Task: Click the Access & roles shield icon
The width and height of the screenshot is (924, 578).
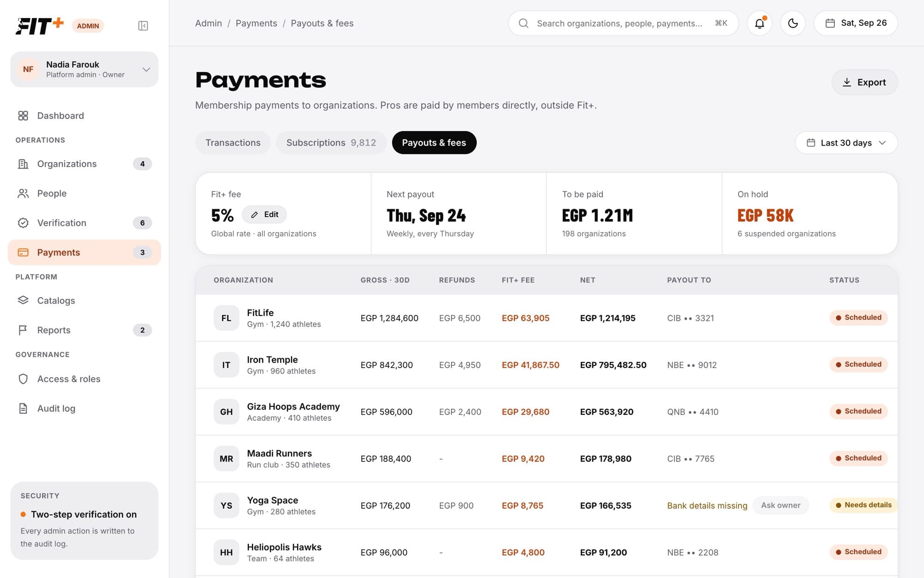Action: click(23, 379)
